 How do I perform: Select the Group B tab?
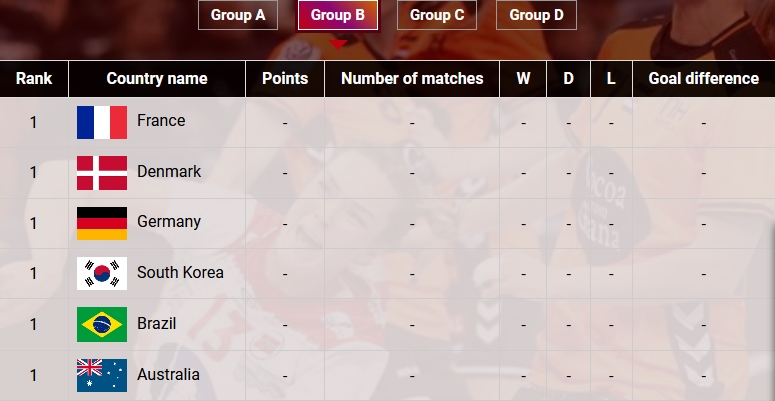[338, 15]
